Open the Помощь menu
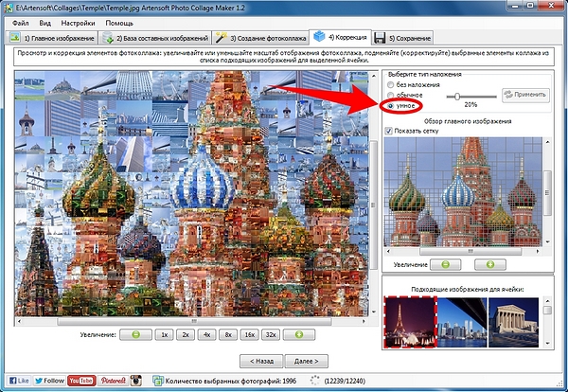The height and width of the screenshot is (392, 568). tap(119, 23)
